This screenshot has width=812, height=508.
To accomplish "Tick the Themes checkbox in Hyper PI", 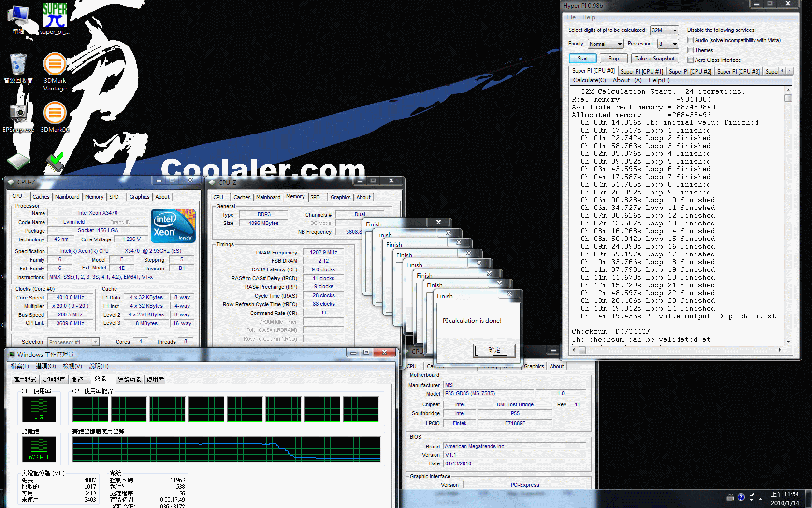I will coord(691,50).
